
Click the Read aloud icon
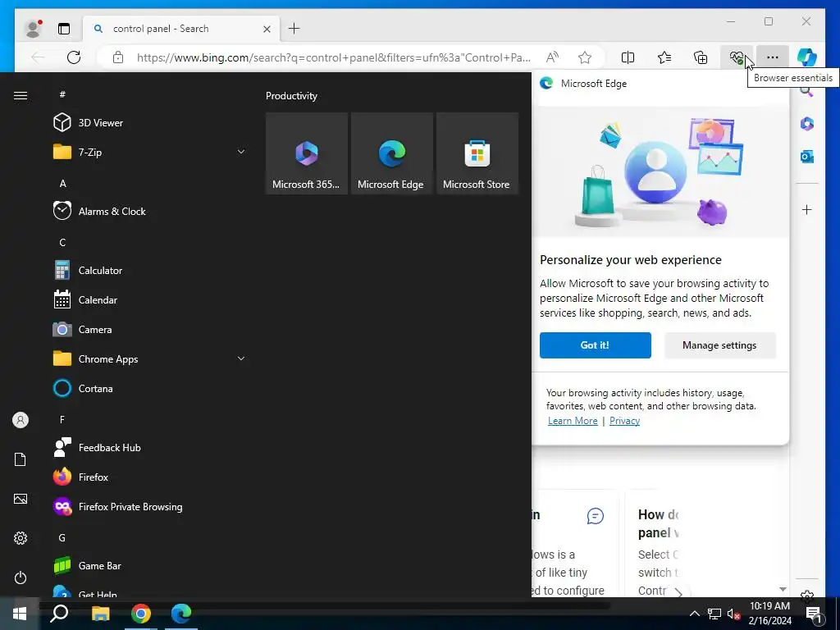[x=552, y=57]
